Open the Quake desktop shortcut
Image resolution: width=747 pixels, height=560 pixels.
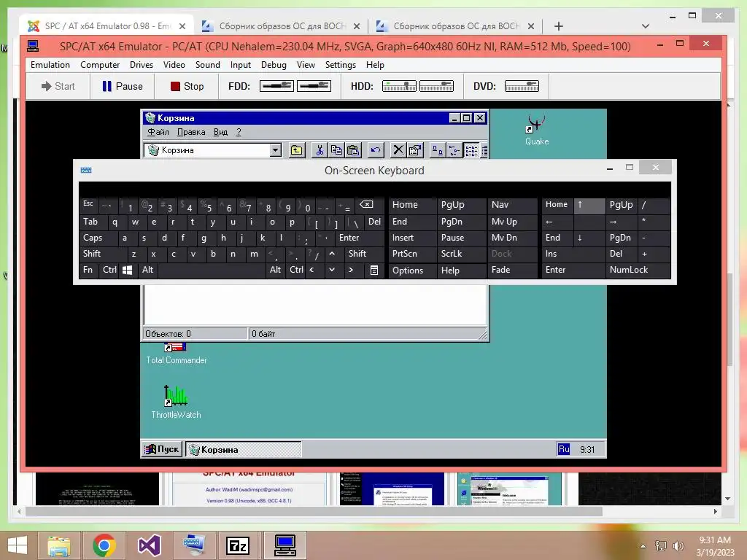click(x=536, y=129)
